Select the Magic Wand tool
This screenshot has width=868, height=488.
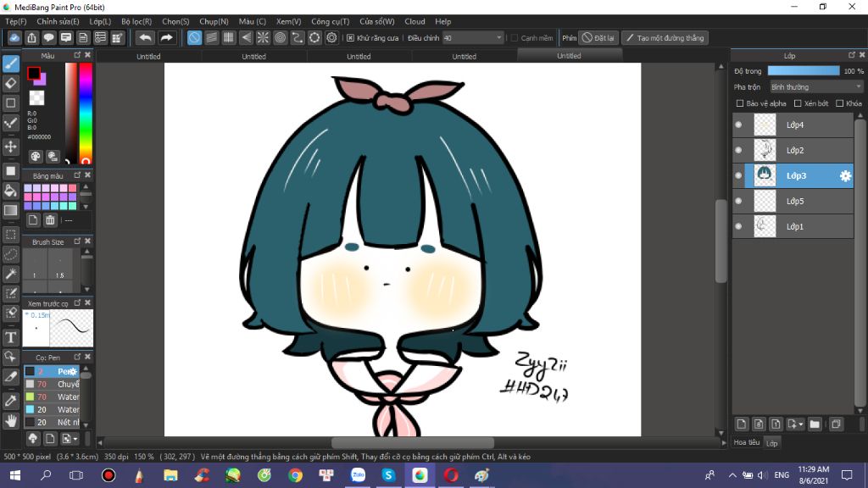[11, 274]
